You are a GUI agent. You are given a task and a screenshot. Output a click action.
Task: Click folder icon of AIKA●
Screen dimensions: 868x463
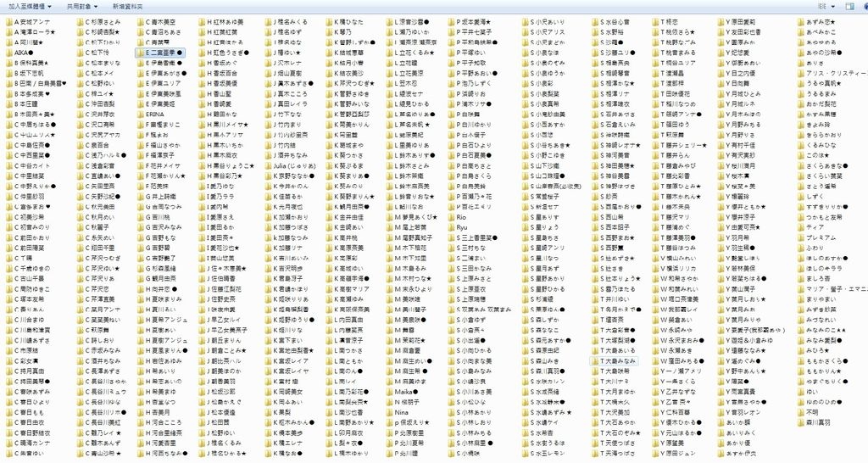(9, 53)
